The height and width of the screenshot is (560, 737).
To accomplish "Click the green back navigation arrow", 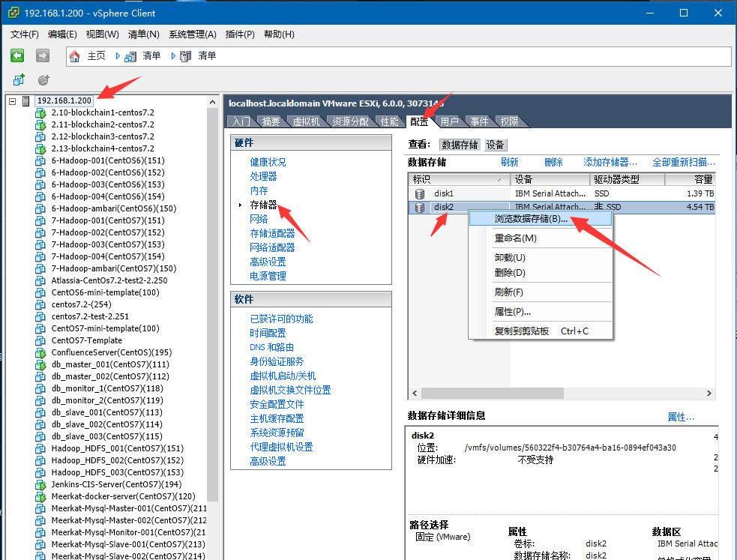I will (17, 55).
